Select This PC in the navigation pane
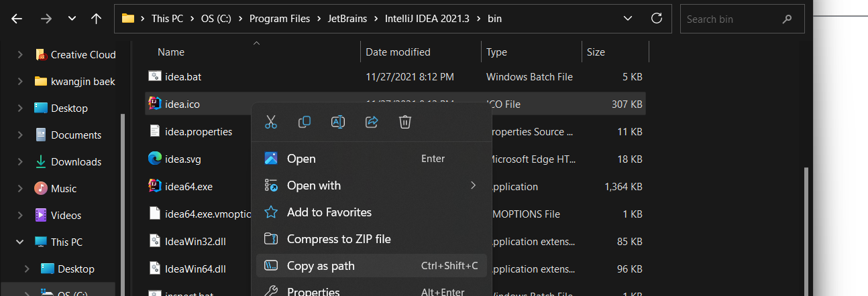 coord(67,242)
